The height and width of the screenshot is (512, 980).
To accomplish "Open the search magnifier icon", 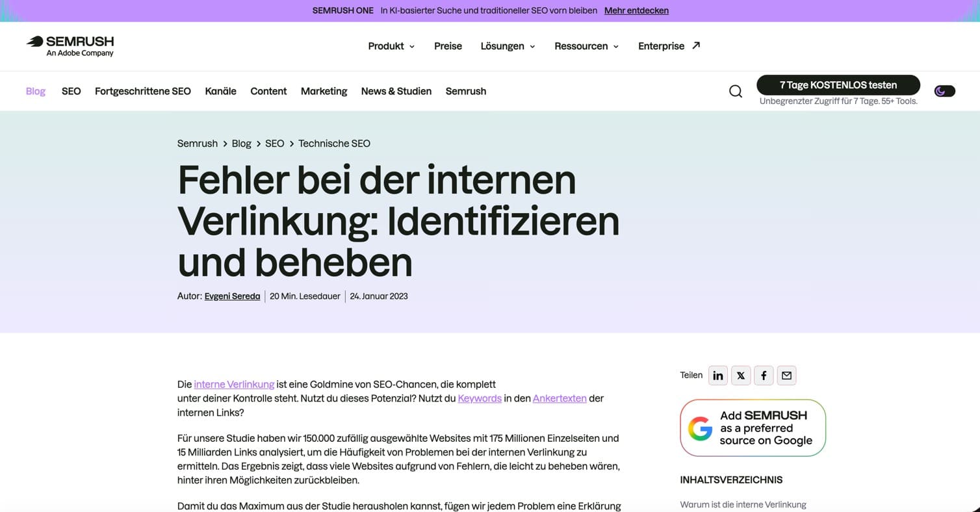I will pos(736,92).
